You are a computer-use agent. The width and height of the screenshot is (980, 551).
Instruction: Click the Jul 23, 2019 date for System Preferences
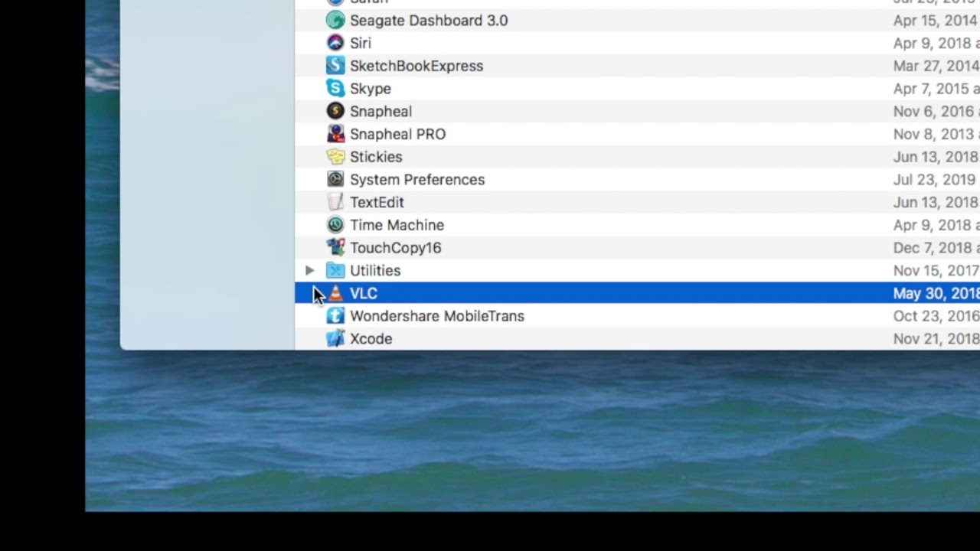(936, 179)
